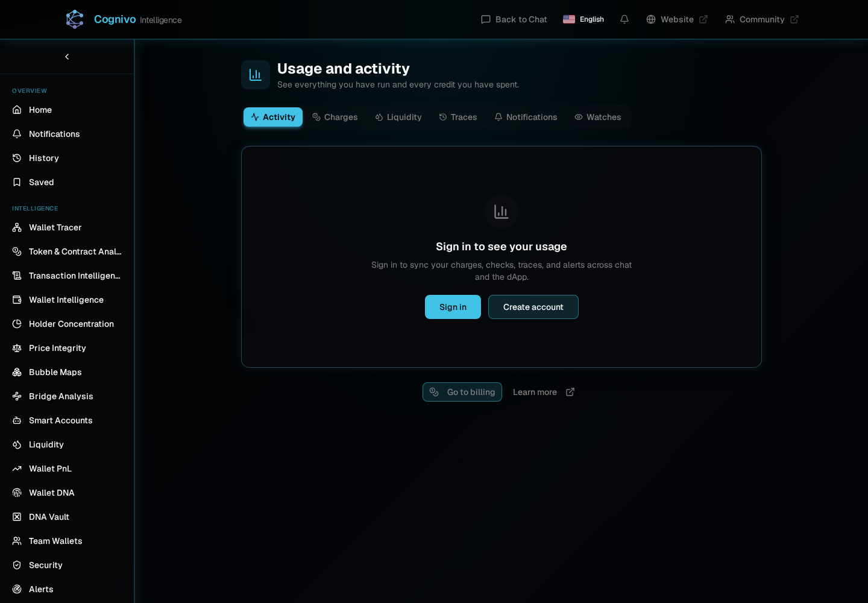Open Wallet DNA from sidebar
This screenshot has width=868, height=603.
tap(67, 493)
